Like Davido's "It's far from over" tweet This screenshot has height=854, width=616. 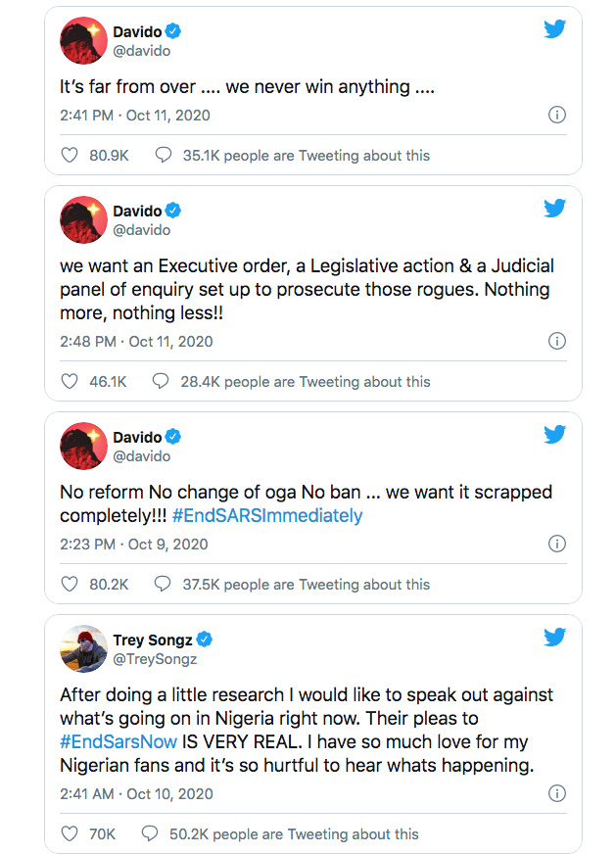(70, 155)
